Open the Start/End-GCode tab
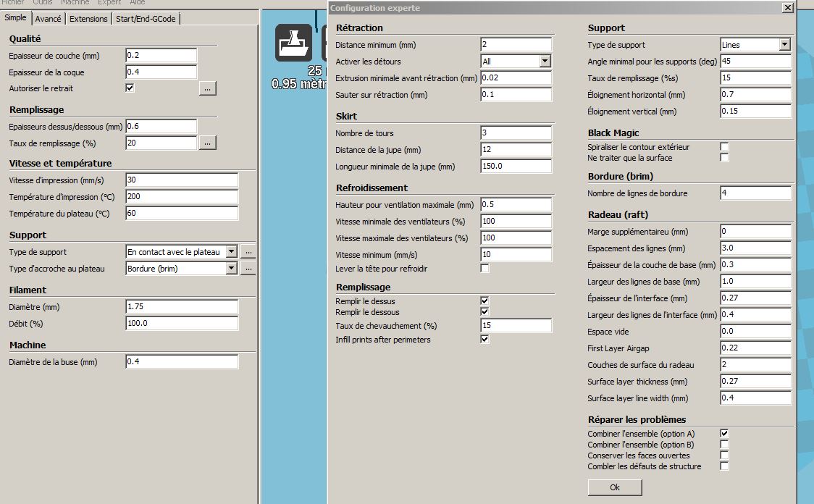 coord(146,19)
